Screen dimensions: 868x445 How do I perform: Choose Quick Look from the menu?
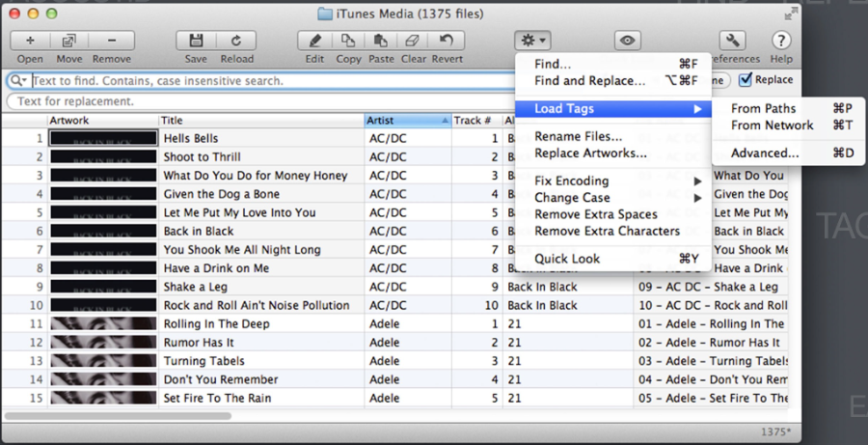[612, 259]
